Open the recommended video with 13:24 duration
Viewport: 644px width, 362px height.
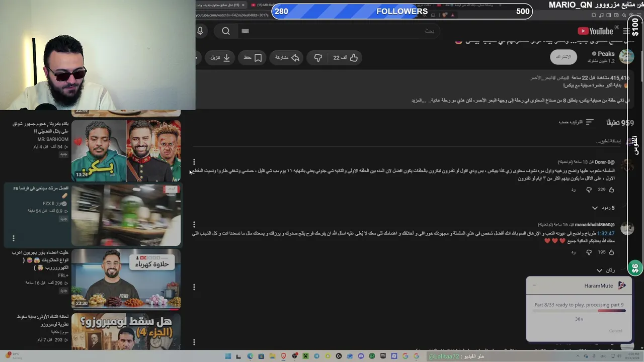(x=126, y=150)
